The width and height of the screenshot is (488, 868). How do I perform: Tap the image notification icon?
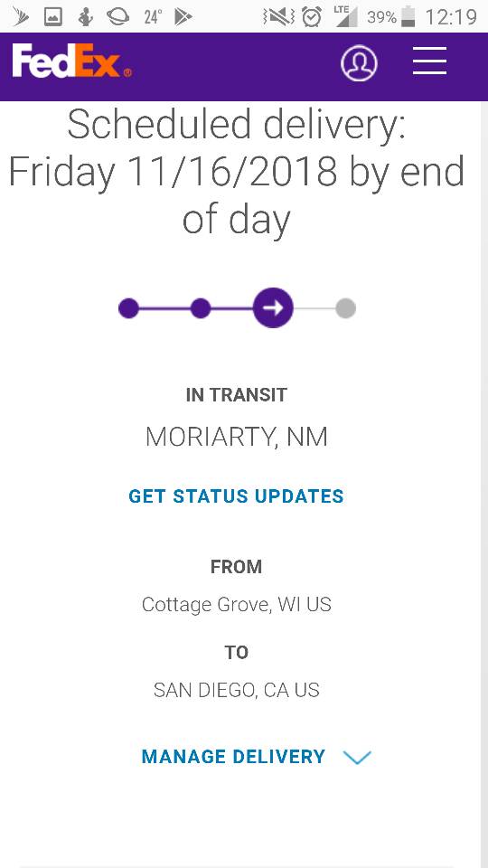click(53, 17)
